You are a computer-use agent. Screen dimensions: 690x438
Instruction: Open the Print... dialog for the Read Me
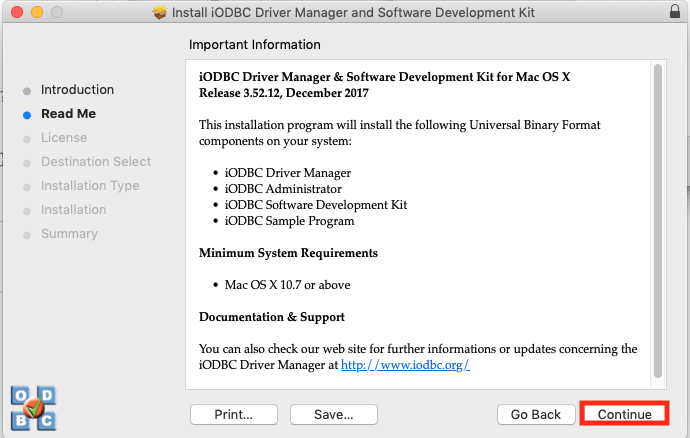[x=234, y=414]
